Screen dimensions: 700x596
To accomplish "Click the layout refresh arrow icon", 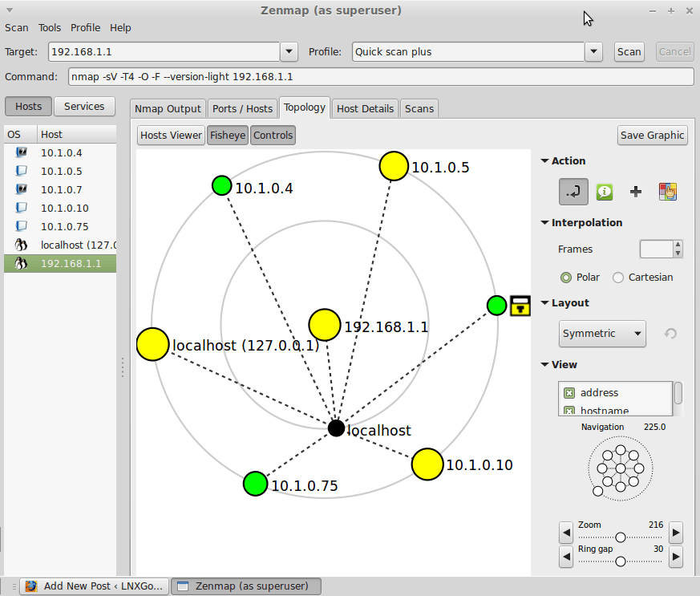I will [x=670, y=334].
